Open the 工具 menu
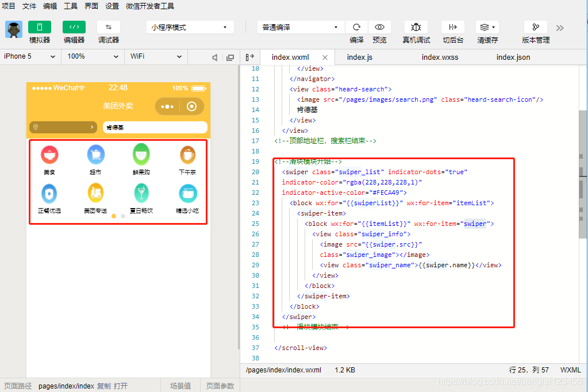 pyautogui.click(x=71, y=6)
